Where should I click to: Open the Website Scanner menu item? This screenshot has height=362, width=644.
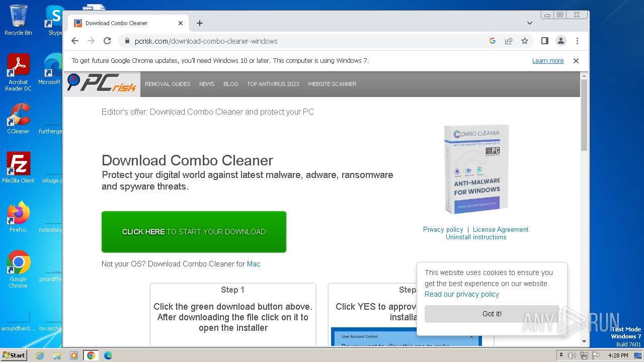pyautogui.click(x=332, y=84)
